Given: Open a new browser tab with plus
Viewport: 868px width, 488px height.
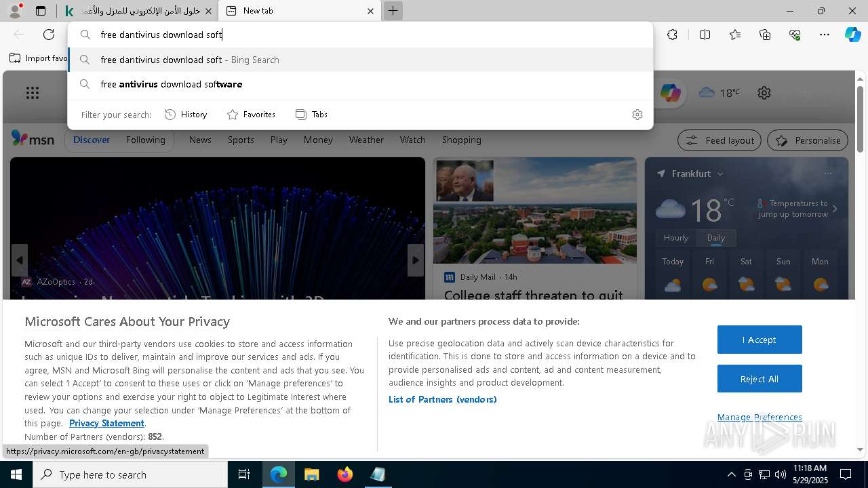Looking at the screenshot, I should pos(393,11).
